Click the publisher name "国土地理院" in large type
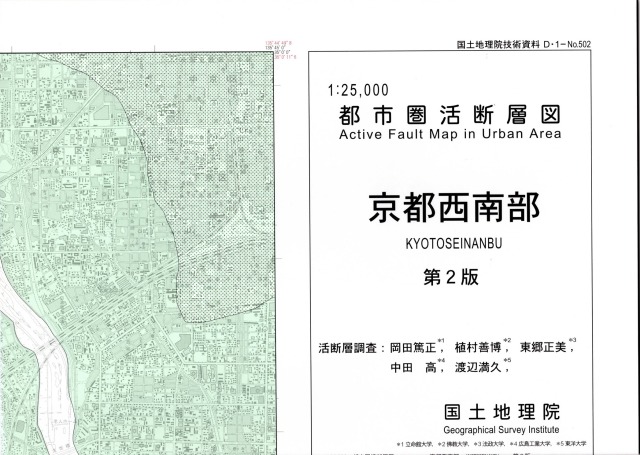 coord(502,412)
